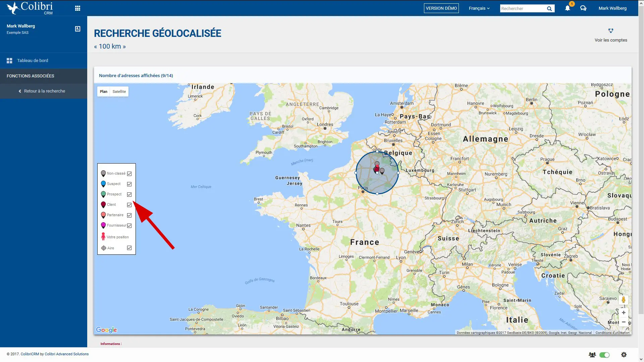The image size is (644, 362).
Task: Click the search magnifier icon
Action: (x=549, y=9)
